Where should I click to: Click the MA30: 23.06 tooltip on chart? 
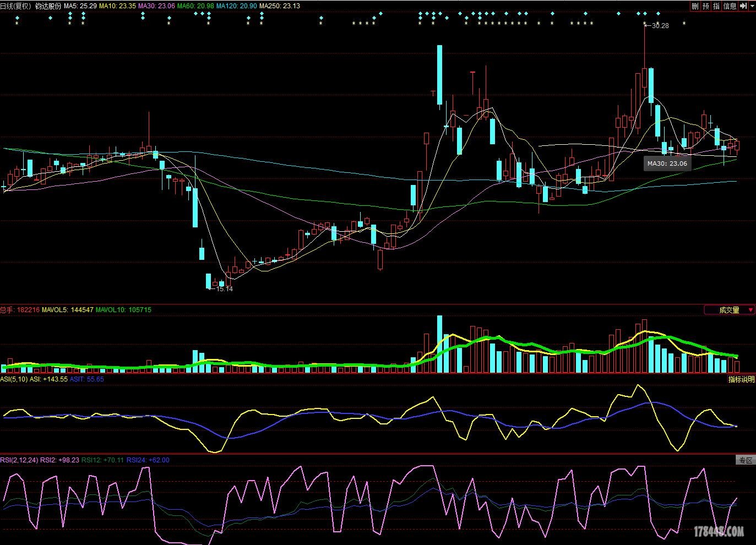(x=667, y=163)
